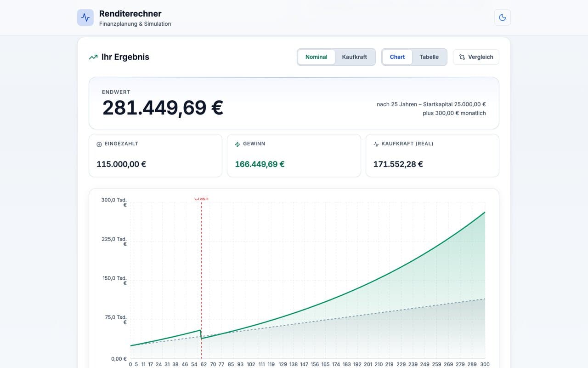
Task: Click the lightning icon next to Gewinn
Action: (237, 144)
